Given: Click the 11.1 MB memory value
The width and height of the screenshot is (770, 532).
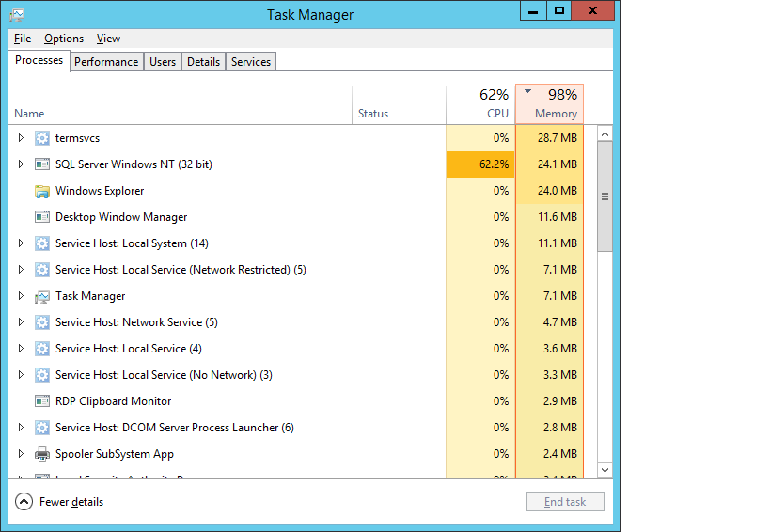Looking at the screenshot, I should click(558, 243).
